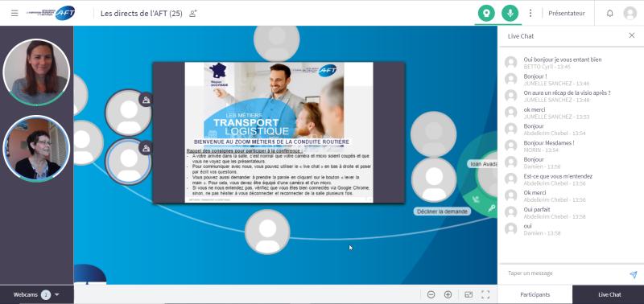Expand the Webcams dropdown arrow
The height and width of the screenshot is (304, 644).
(57, 294)
